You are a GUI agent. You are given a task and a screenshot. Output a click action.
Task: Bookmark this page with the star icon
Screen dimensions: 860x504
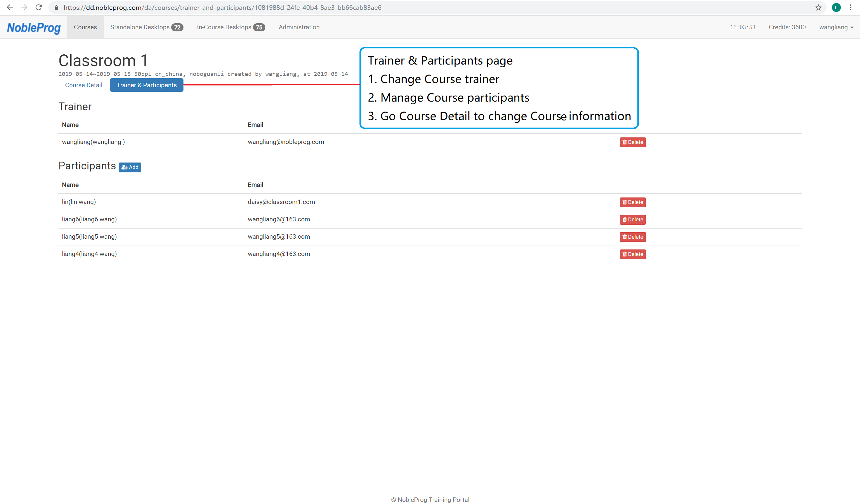[818, 7]
